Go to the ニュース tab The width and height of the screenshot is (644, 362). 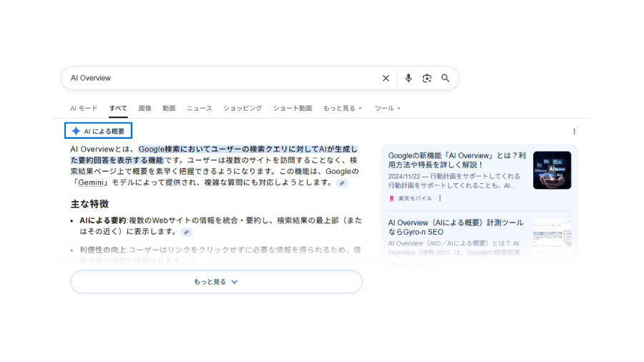199,109
